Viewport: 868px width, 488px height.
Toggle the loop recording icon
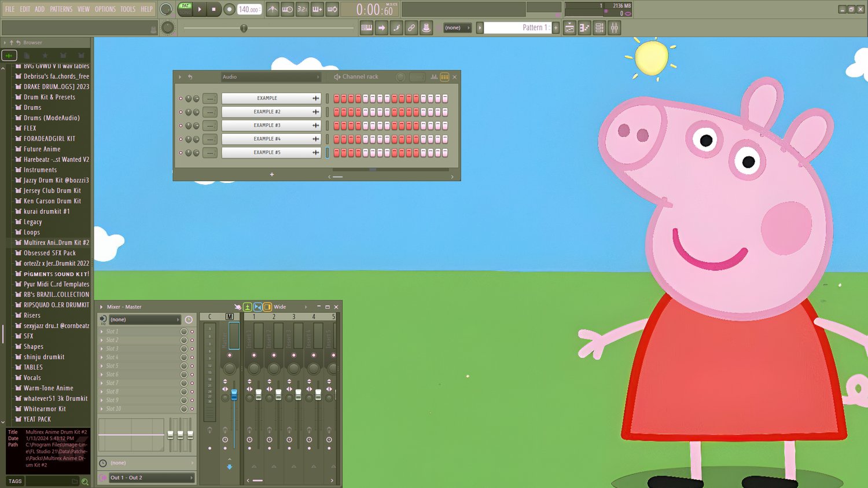coord(332,9)
